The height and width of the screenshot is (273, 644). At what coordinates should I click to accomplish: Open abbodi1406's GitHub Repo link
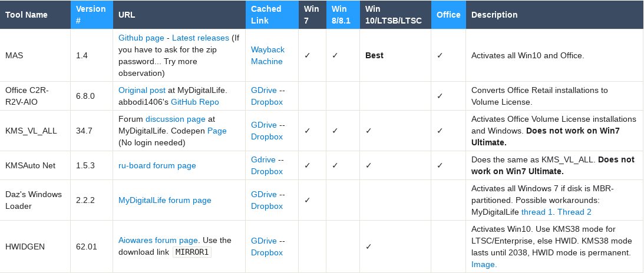[x=194, y=102]
